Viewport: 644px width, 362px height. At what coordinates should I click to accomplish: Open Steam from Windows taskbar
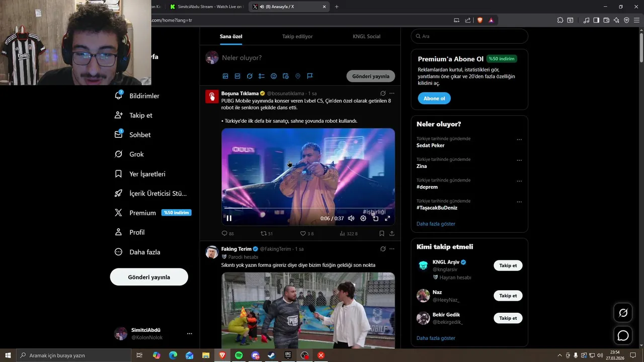pyautogui.click(x=271, y=355)
